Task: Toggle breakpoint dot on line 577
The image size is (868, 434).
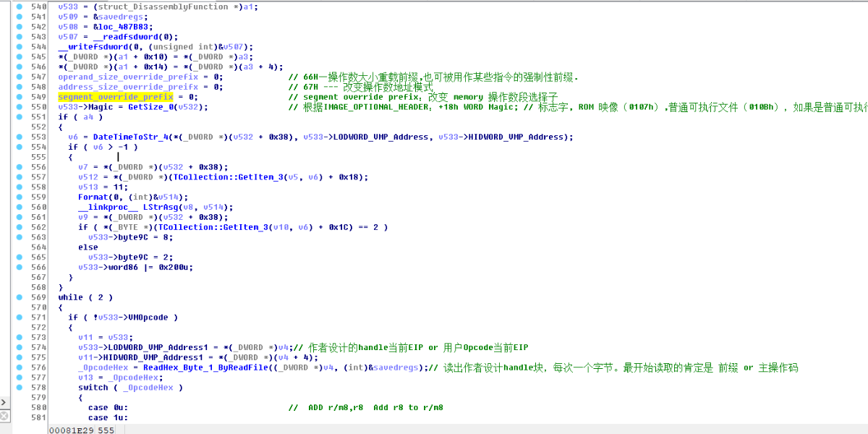Action: [19, 378]
